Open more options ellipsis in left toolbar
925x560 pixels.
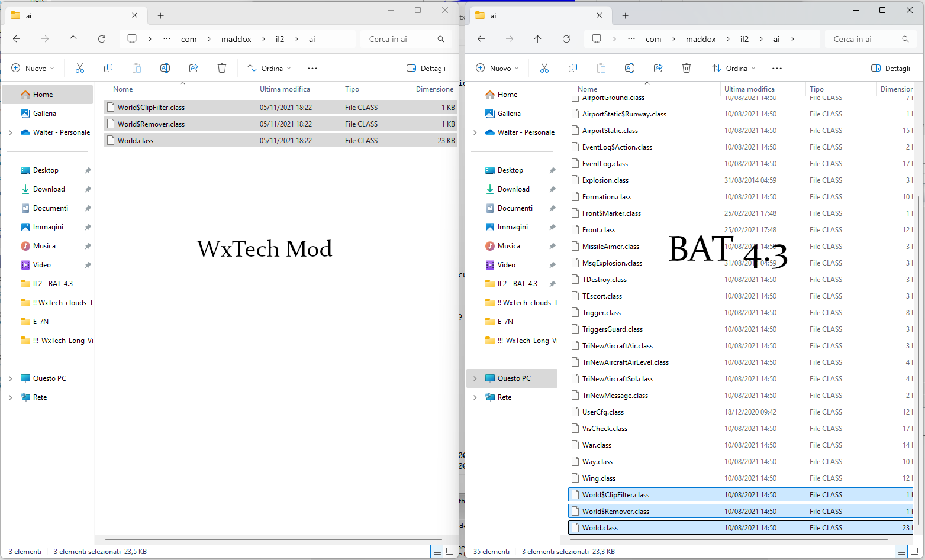[312, 68]
